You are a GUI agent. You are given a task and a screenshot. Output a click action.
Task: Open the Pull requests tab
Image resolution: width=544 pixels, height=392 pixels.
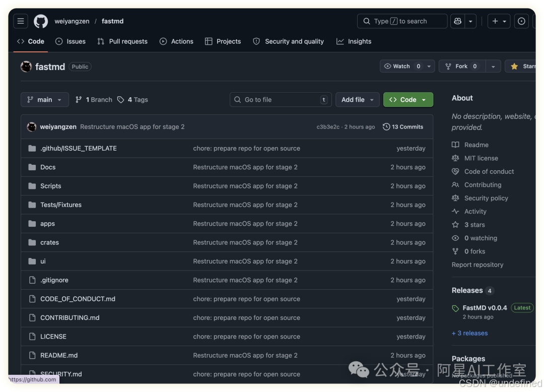(122, 42)
